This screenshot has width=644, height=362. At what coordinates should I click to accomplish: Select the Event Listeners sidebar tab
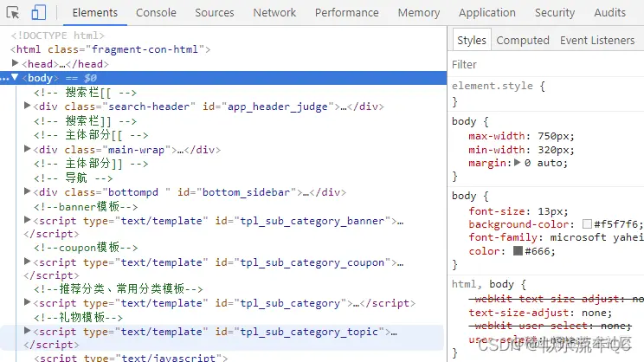597,40
